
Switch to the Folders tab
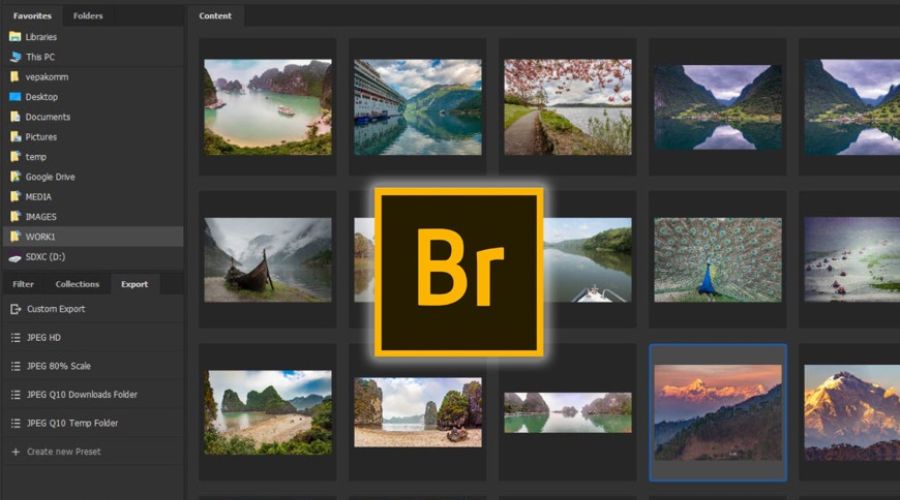[88, 16]
